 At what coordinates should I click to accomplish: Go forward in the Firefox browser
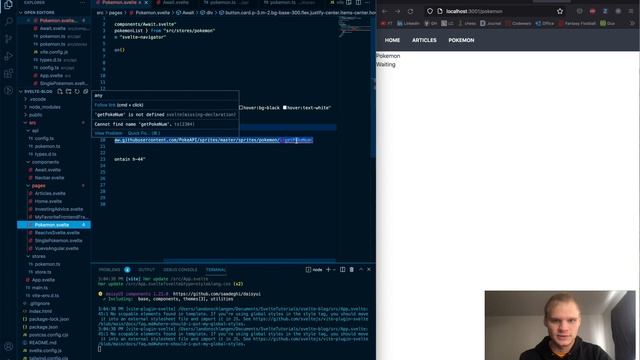click(x=398, y=11)
